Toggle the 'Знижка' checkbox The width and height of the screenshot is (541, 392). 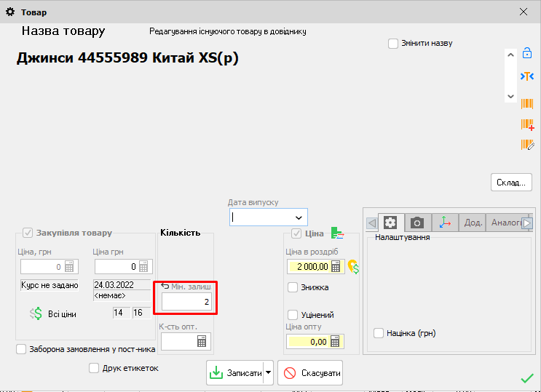tap(293, 287)
